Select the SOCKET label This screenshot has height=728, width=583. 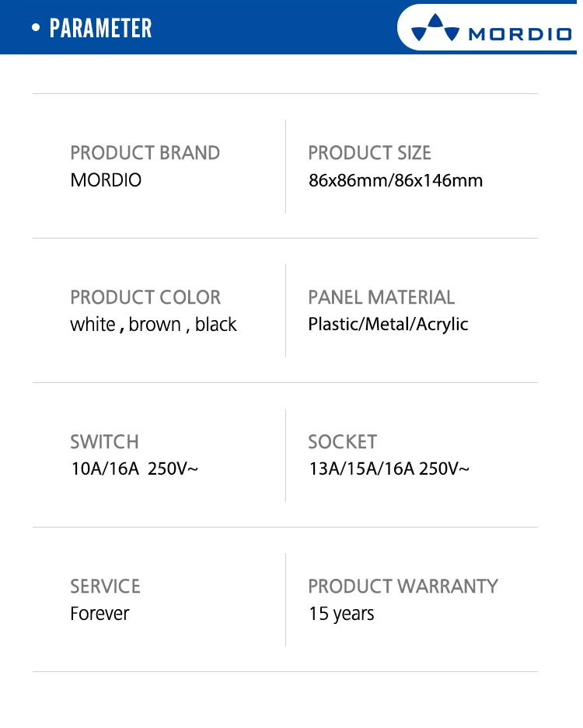tap(342, 442)
